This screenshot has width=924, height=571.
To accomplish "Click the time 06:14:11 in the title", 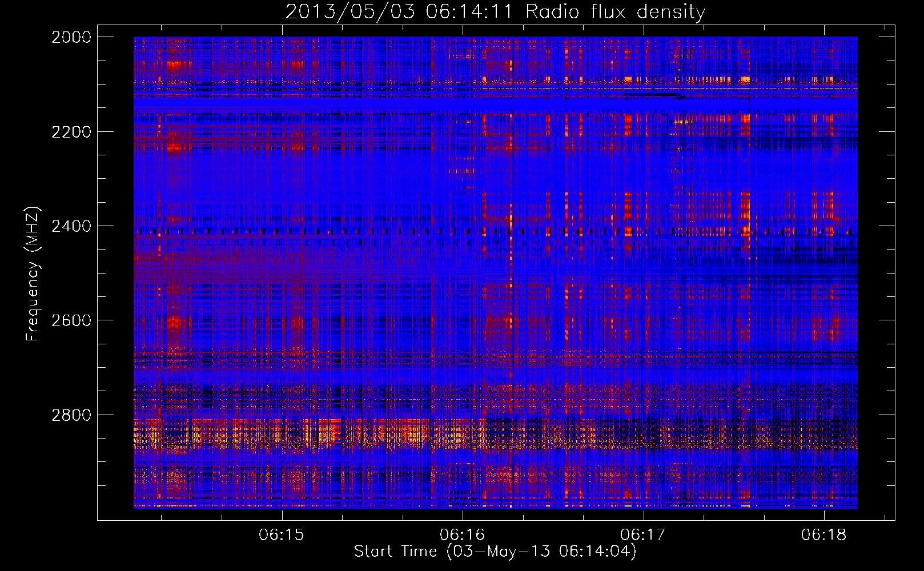I will 469,12.
